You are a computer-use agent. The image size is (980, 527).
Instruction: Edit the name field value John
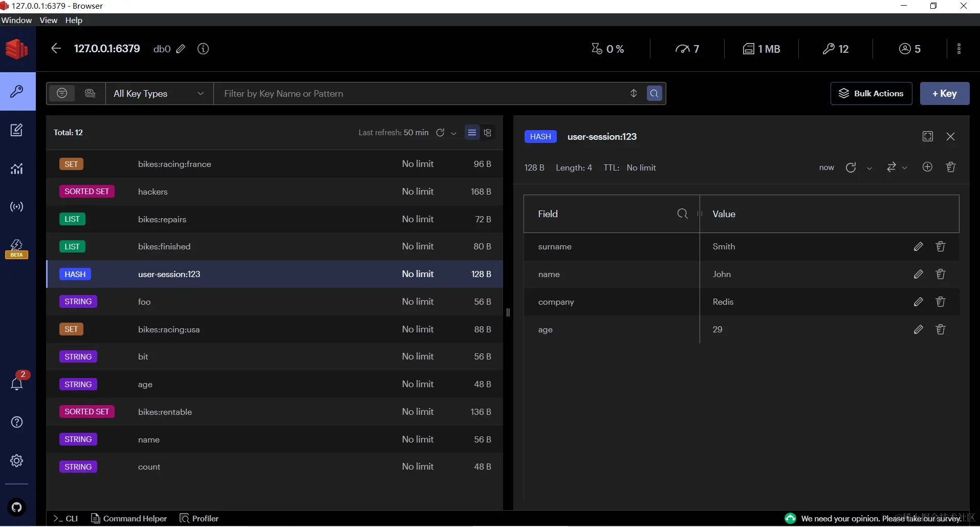pos(919,274)
